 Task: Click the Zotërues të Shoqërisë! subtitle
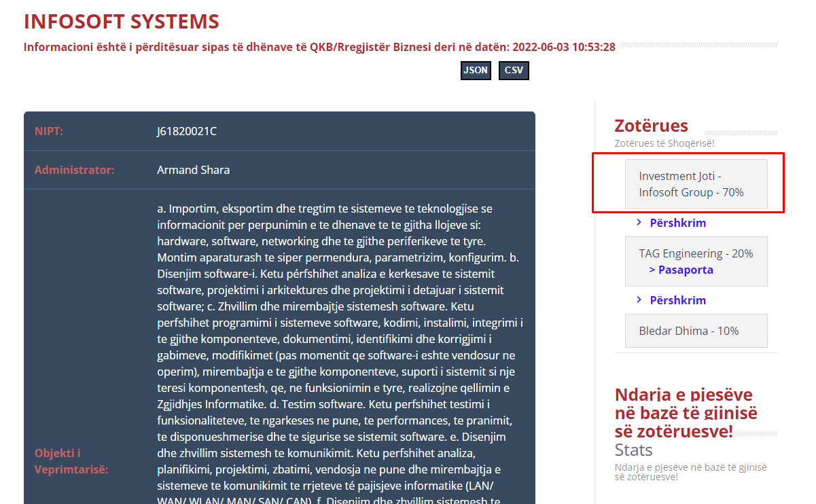pos(664,143)
